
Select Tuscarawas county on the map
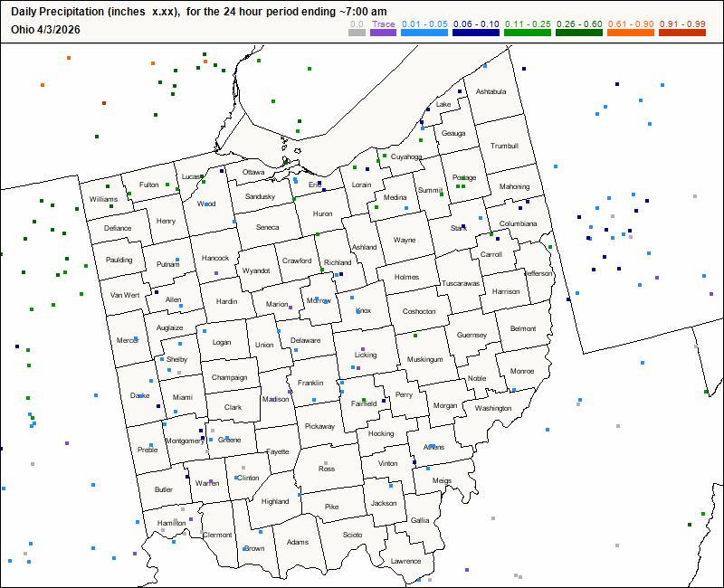(460, 283)
